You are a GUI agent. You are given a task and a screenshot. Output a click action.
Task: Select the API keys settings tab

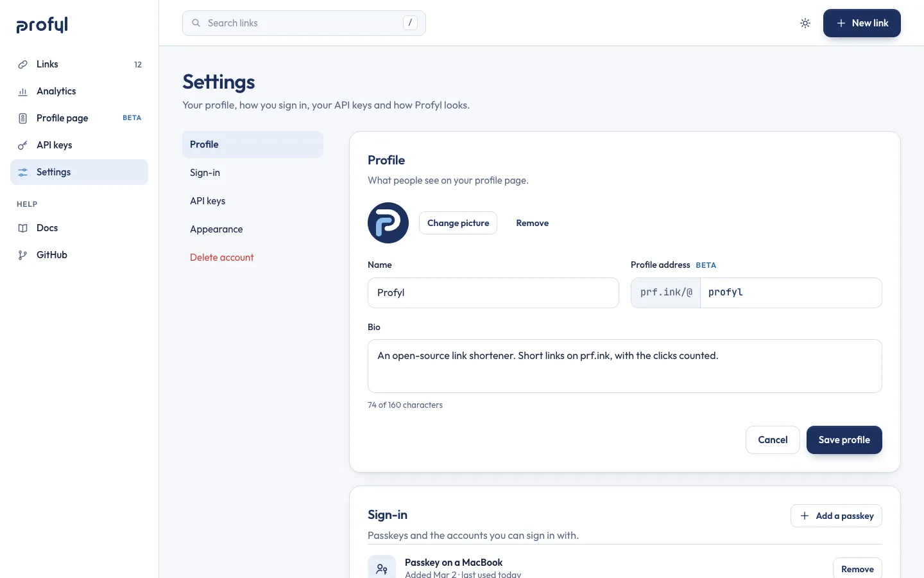coord(253,201)
